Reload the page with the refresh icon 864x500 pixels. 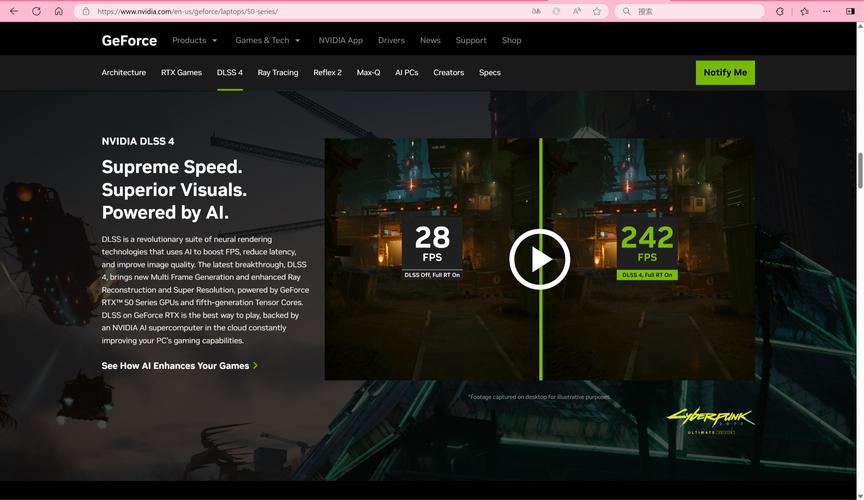pos(36,11)
